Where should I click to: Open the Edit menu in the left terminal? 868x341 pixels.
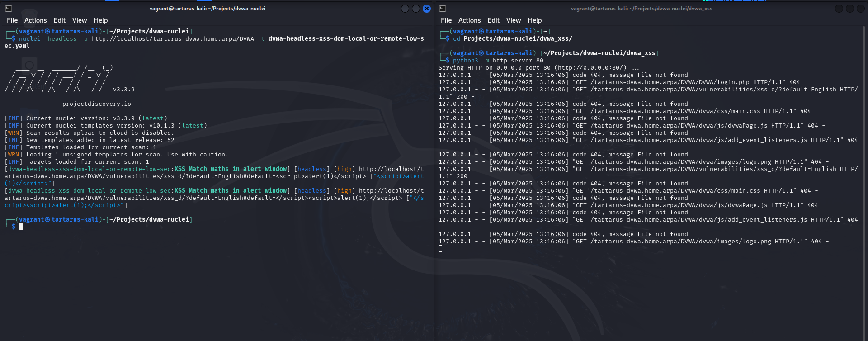59,20
